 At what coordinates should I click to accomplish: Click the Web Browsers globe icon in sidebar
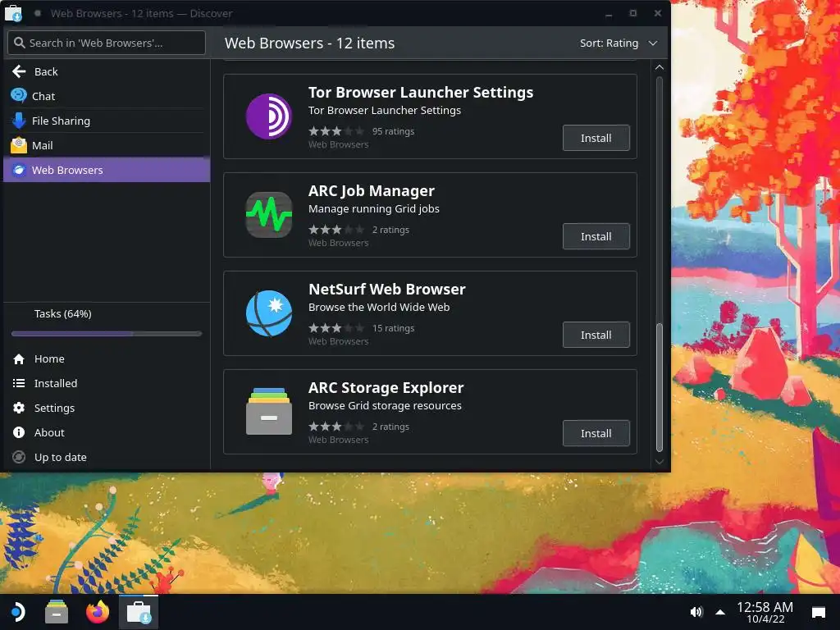pos(19,170)
